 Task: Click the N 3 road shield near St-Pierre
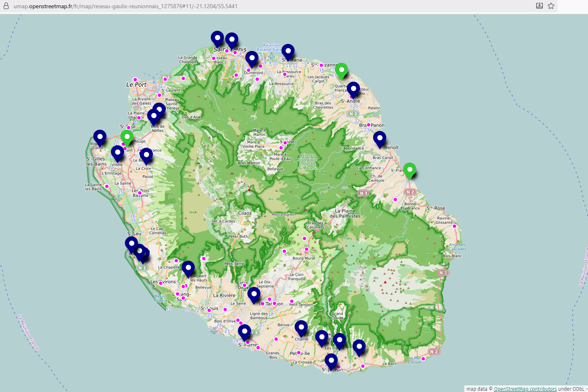coord(255,332)
